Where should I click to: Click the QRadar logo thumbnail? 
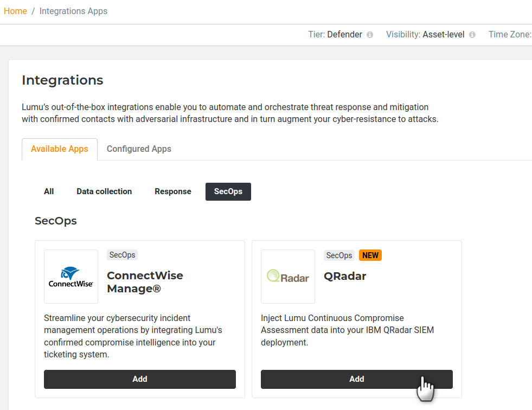pyautogui.click(x=288, y=277)
